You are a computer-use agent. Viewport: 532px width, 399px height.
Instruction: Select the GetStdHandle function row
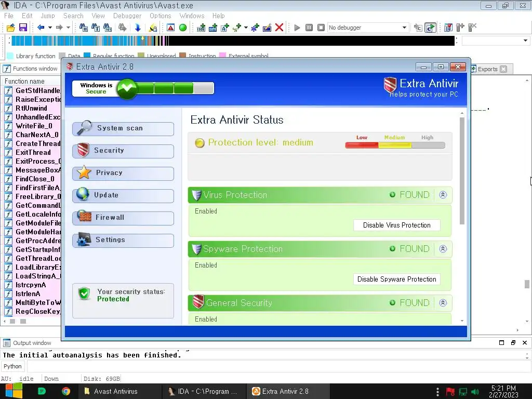coord(33,90)
